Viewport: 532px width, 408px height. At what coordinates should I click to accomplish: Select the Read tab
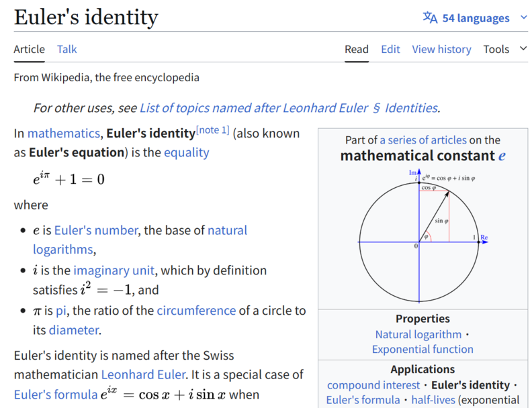[357, 49]
